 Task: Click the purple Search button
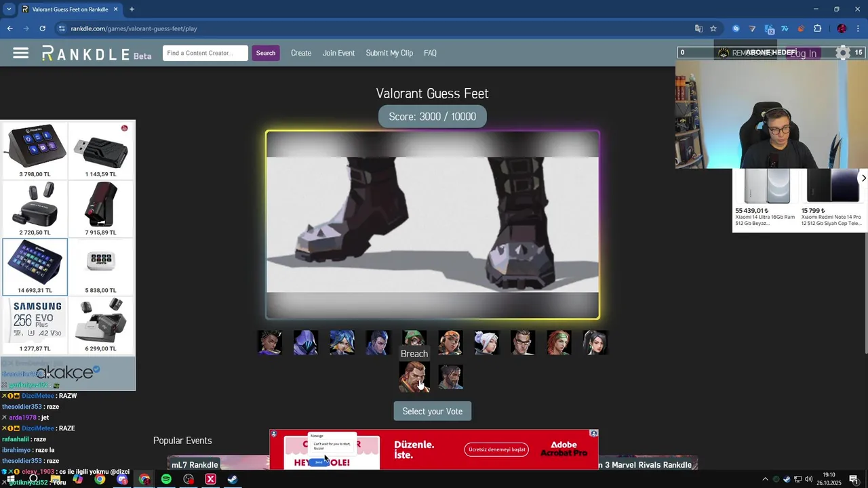click(266, 53)
